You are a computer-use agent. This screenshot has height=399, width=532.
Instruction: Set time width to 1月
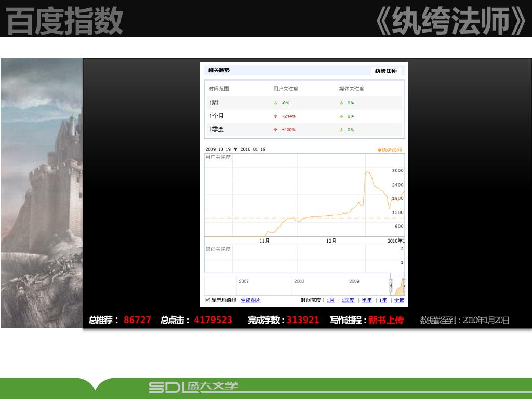[x=330, y=300]
